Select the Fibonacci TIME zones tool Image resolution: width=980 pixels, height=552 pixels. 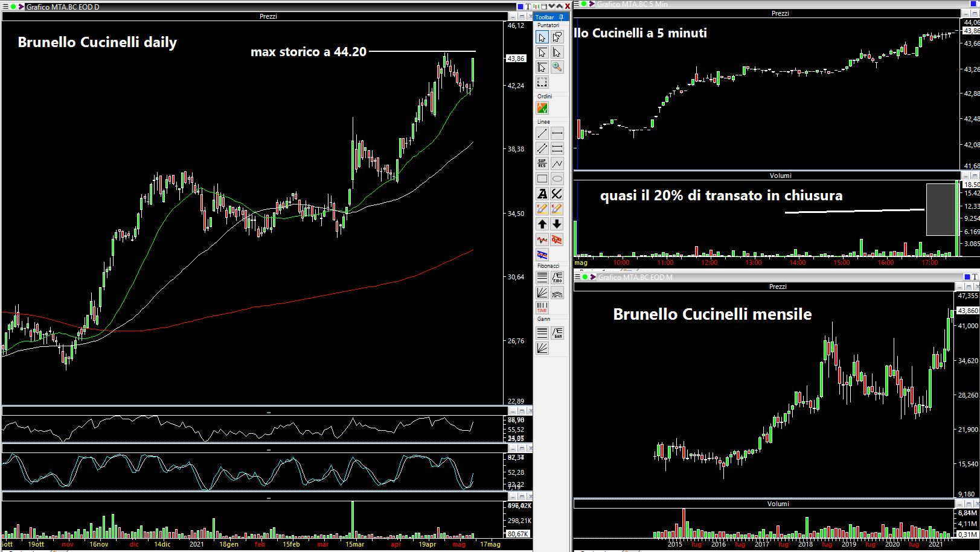(x=542, y=306)
